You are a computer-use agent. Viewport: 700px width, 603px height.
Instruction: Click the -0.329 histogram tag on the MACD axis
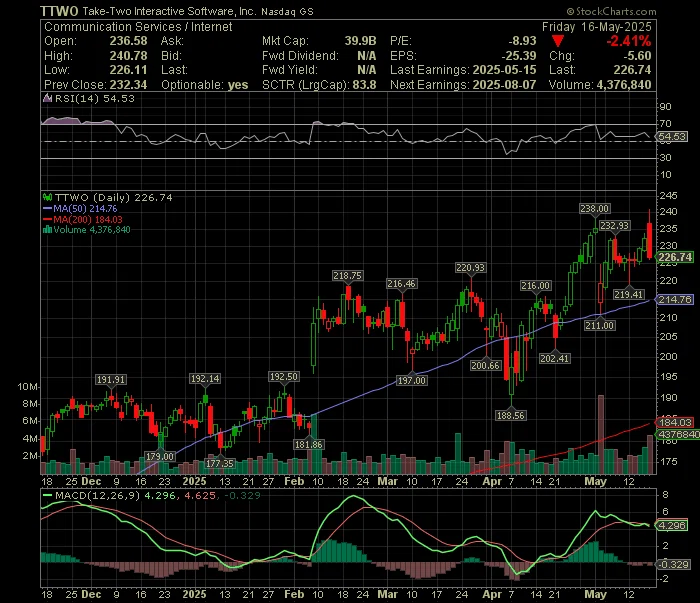(674, 564)
